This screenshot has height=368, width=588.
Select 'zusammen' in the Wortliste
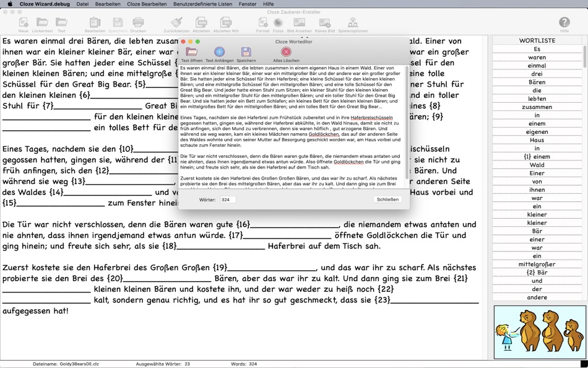(537, 107)
